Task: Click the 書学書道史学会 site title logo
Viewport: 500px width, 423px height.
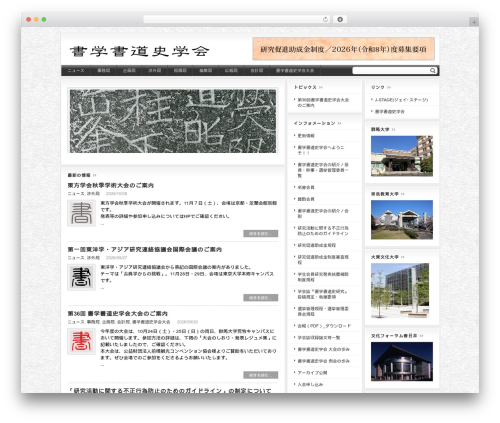Action: coord(139,51)
